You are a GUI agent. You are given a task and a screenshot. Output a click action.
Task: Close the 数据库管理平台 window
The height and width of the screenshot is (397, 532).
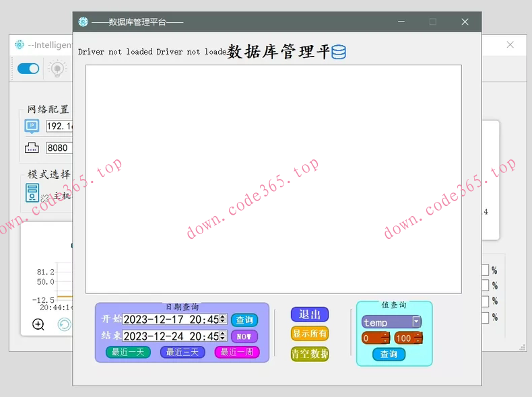(465, 22)
